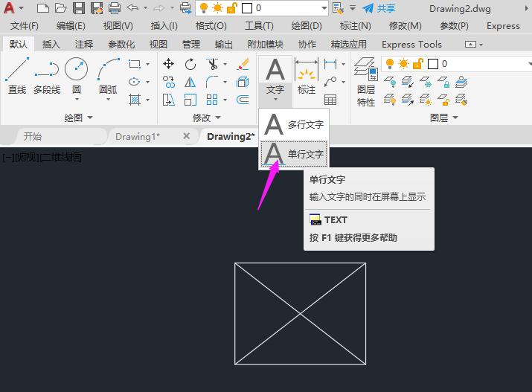The width and height of the screenshot is (532, 392).
Task: Click the Hatch pattern icon
Action: coord(135,100)
